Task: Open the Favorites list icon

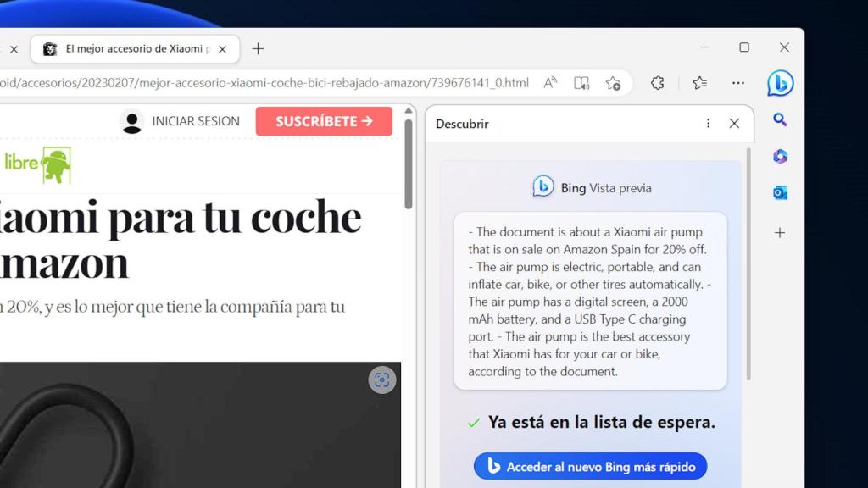Action: (699, 83)
